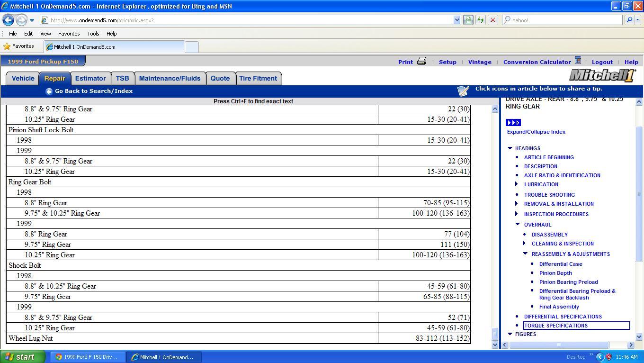This screenshot has width=644, height=363.
Task: Click the index panel vertical scrollbar thumb
Action: (639, 193)
